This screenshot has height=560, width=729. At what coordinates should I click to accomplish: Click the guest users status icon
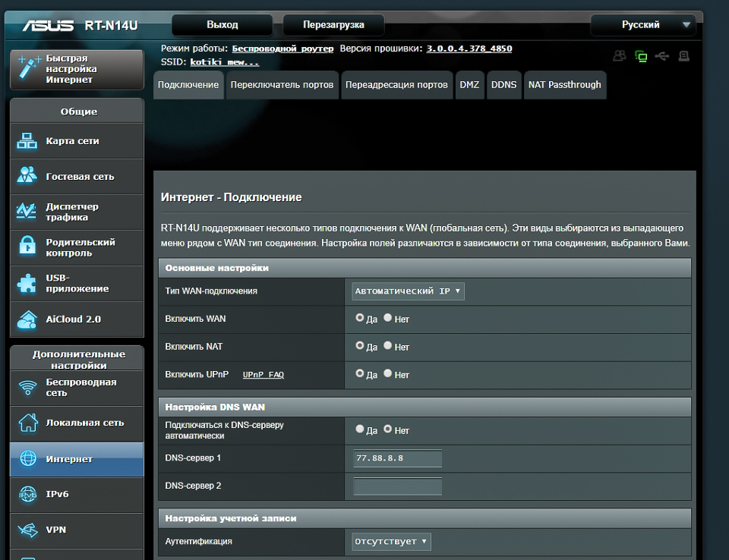(620, 56)
